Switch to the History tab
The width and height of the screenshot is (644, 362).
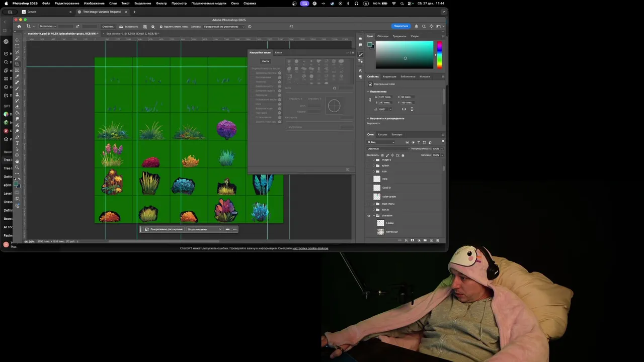pyautogui.click(x=425, y=77)
